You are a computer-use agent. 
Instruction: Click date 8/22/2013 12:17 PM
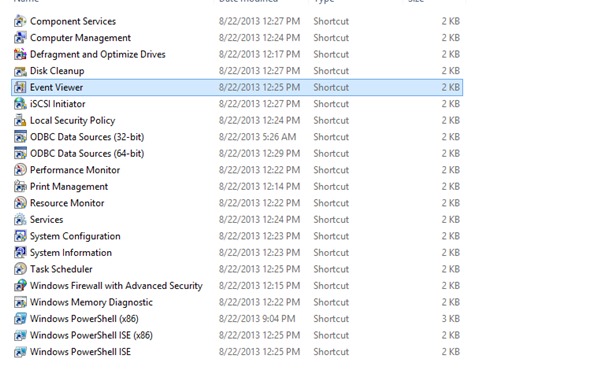coord(259,54)
